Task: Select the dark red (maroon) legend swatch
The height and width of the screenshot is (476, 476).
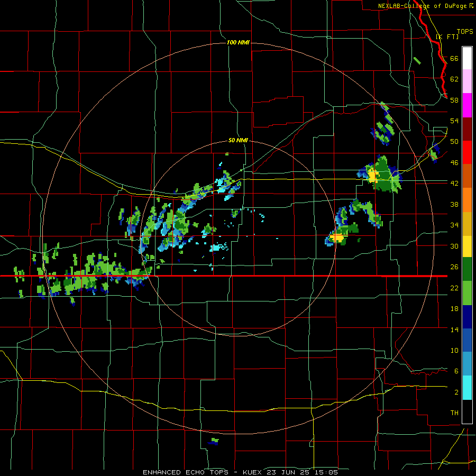Action: [467, 129]
